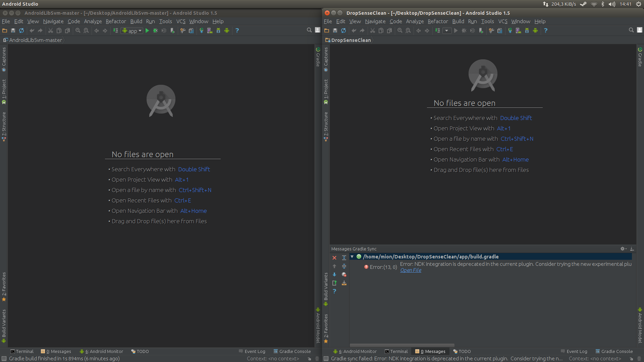This screenshot has height=362, width=644.
Task: Open AVD Manager in AndroidLibSvm window toolbar
Action: (x=210, y=31)
